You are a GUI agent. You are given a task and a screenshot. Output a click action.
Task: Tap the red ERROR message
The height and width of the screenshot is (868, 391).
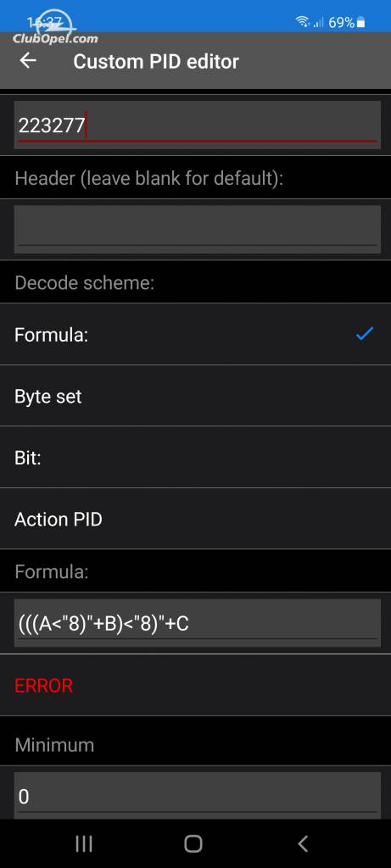point(44,685)
